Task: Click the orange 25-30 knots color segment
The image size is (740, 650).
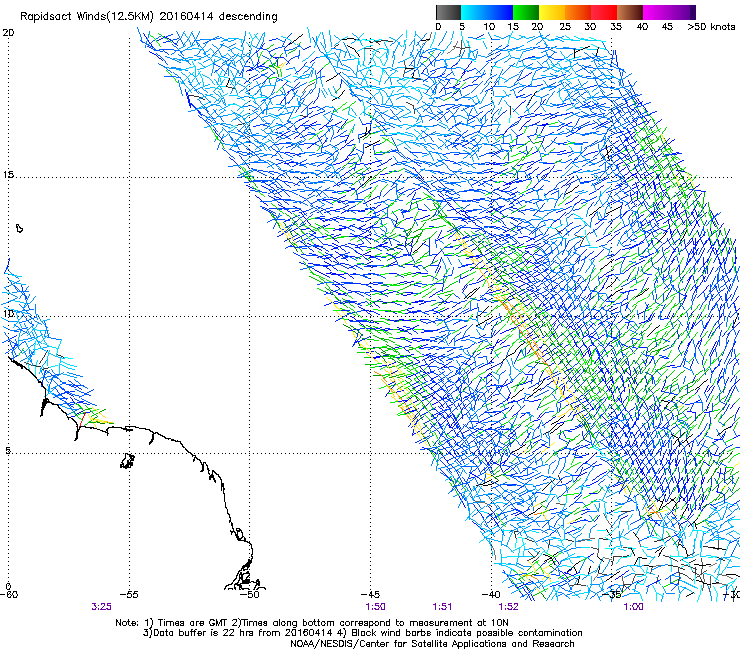Action: pos(578,12)
